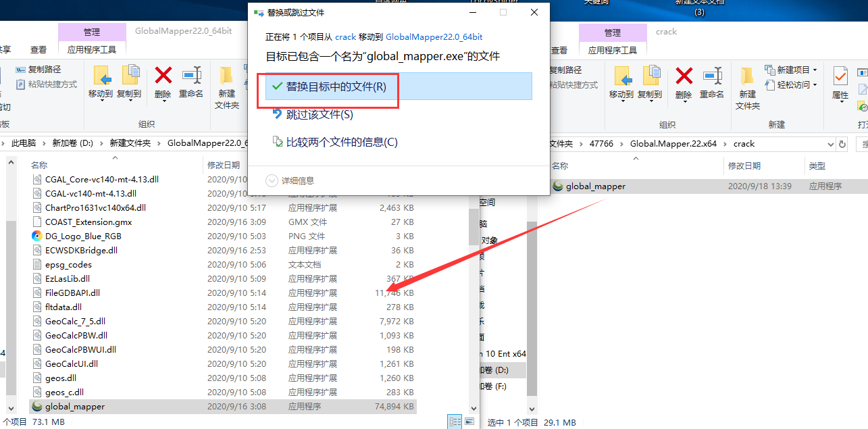Open the crack source link in the dialog

tap(345, 37)
